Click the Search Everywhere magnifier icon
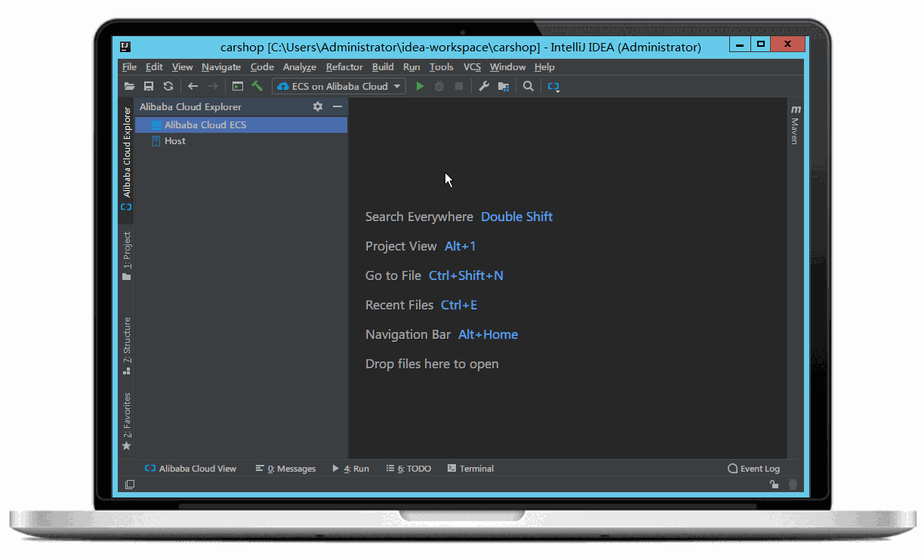This screenshot has width=924, height=560. pos(528,86)
